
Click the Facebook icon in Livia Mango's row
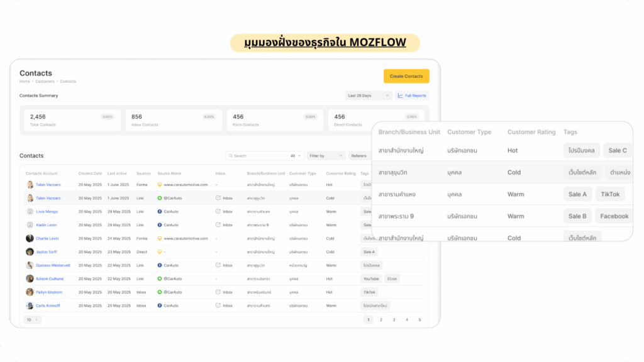160,212
